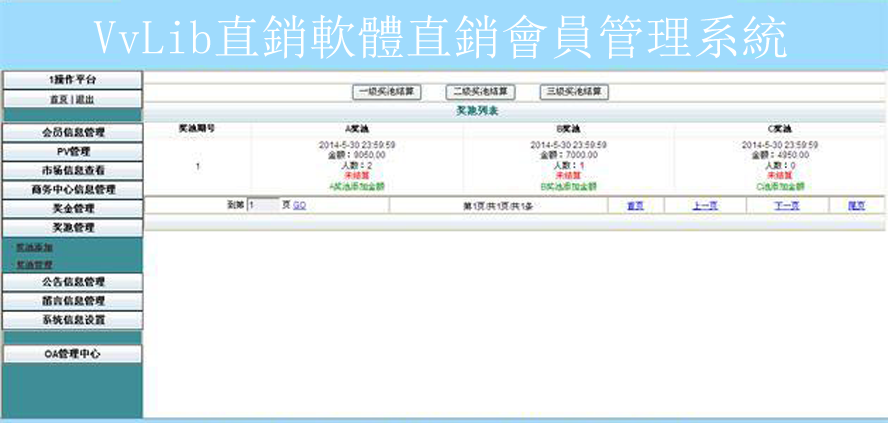Click the 首页 link beside 退出
This screenshot has width=888, height=423.
[60, 100]
